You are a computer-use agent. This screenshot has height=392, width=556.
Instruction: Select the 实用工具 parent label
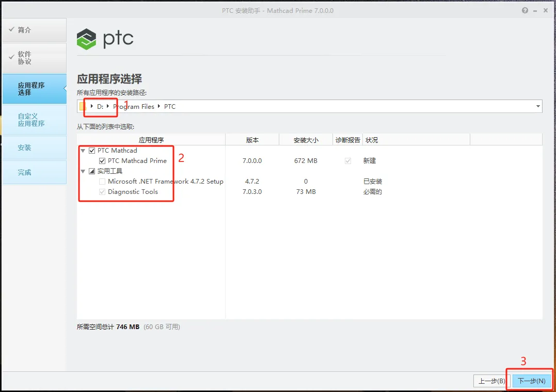[110, 171]
